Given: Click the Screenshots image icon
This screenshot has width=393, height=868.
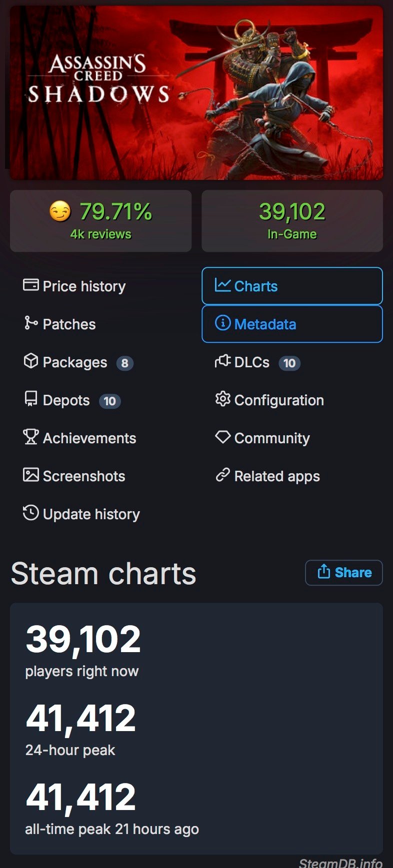Looking at the screenshot, I should 31,475.
